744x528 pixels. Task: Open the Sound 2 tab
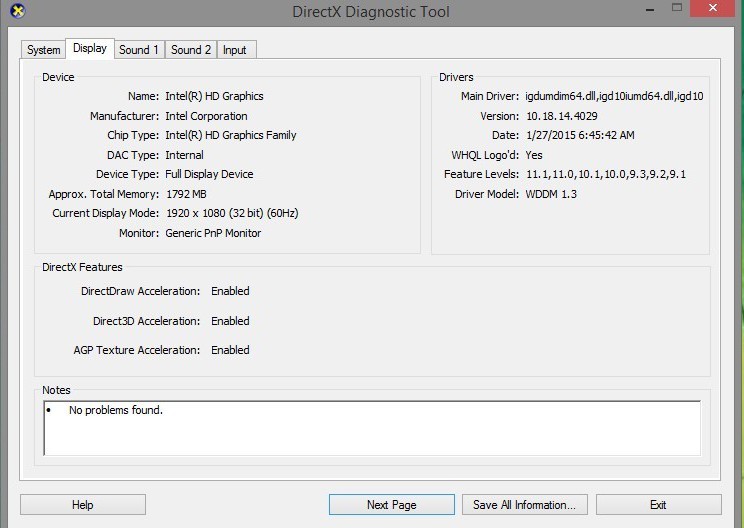point(191,50)
